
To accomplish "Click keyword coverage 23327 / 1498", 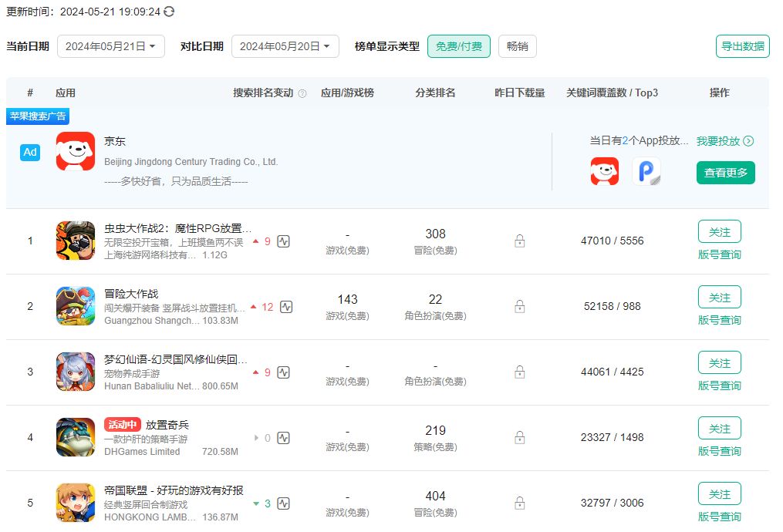I will click(613, 437).
